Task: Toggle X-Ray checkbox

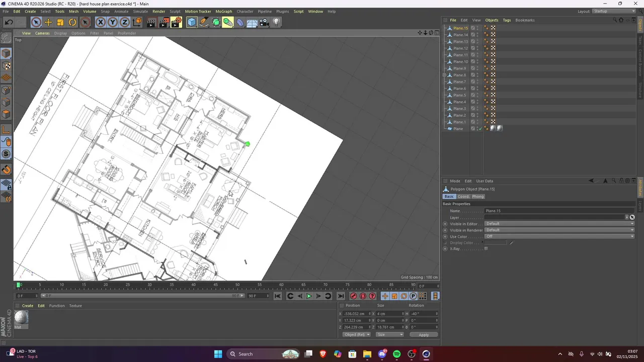Action: pyautogui.click(x=486, y=249)
